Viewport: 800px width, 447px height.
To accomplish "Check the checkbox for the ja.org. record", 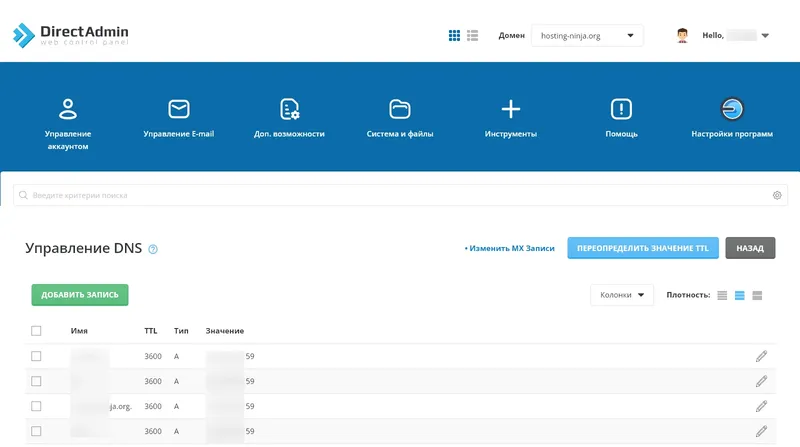I will pos(36,406).
